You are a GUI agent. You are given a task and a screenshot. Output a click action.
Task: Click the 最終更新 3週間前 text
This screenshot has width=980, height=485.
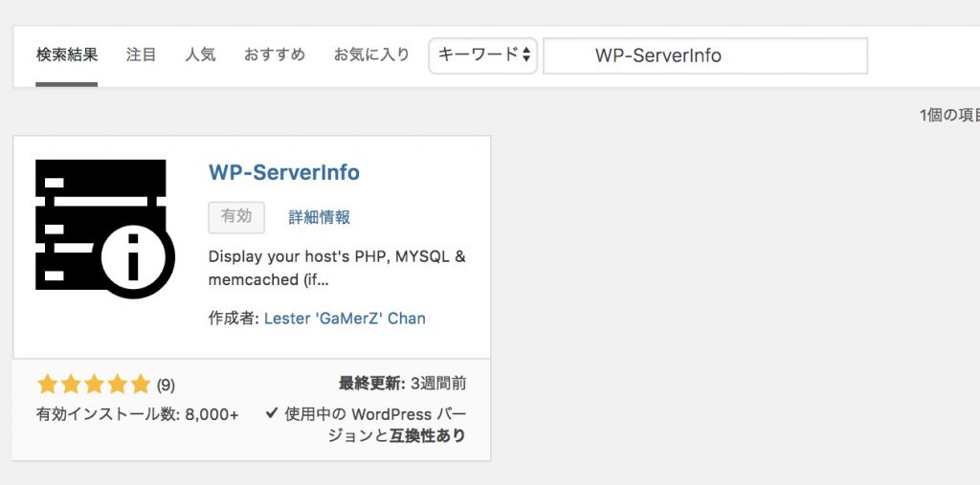tap(403, 384)
